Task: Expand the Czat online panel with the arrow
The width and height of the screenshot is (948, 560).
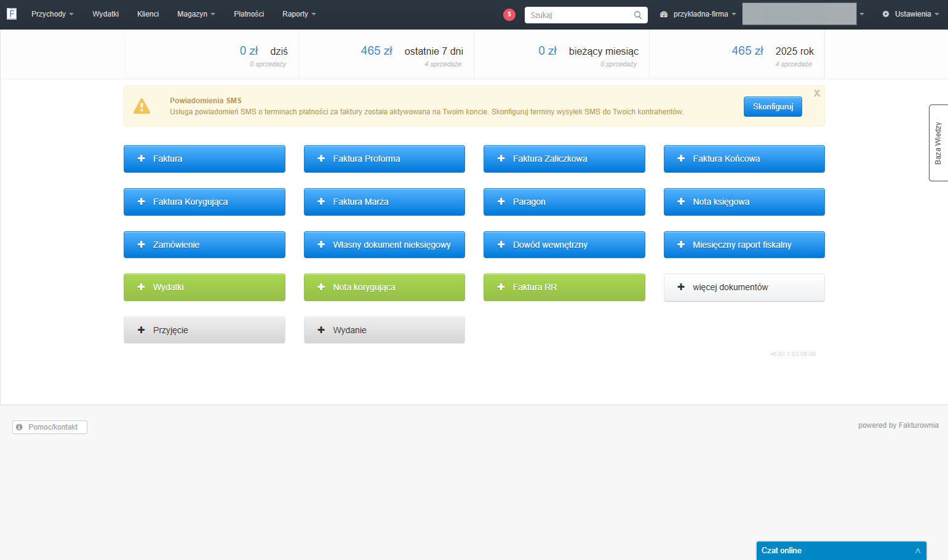Action: 917,551
